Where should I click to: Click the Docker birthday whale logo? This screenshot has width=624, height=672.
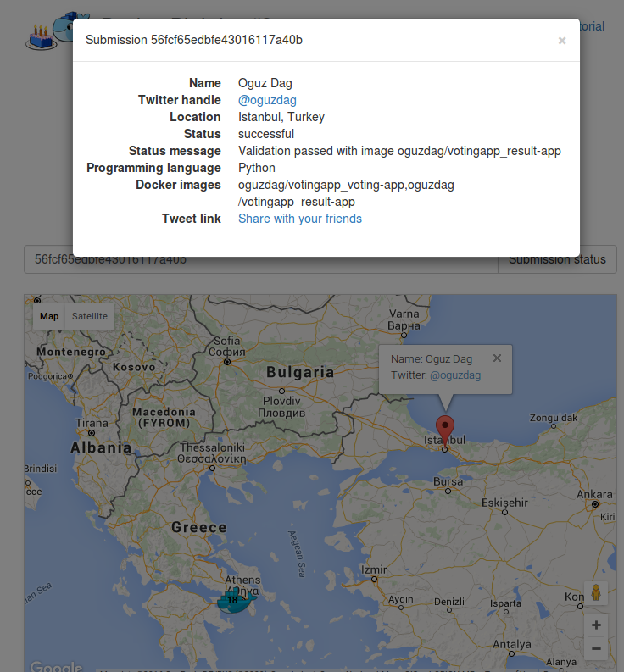point(69,28)
